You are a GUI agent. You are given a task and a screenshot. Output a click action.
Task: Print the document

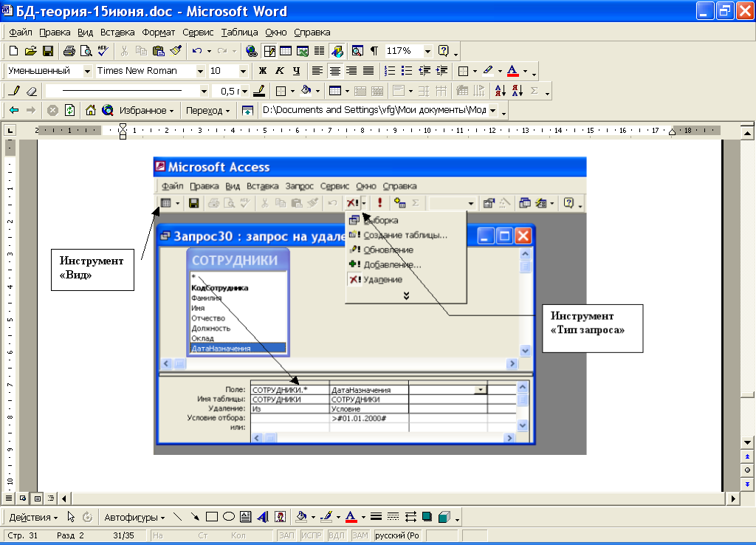[x=69, y=51]
